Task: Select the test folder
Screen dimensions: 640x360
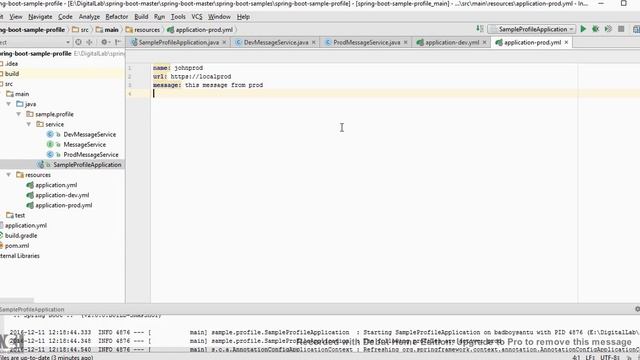Action: [x=20, y=215]
